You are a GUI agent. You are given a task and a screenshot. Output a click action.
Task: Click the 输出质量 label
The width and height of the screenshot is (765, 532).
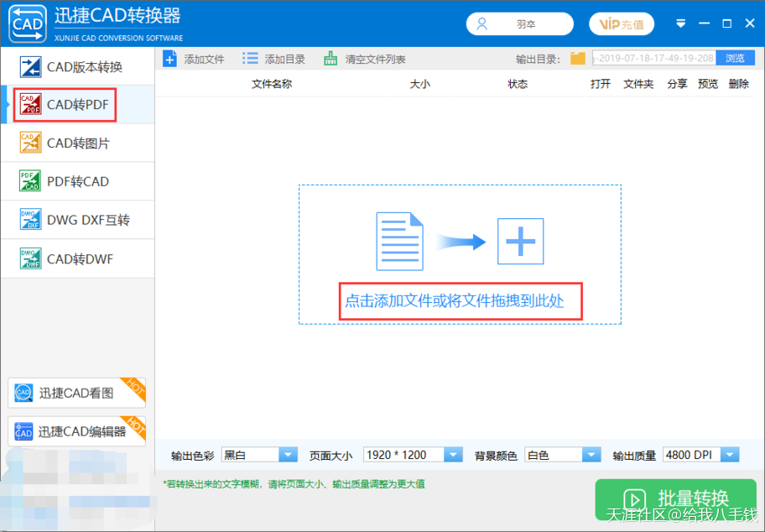pyautogui.click(x=634, y=456)
